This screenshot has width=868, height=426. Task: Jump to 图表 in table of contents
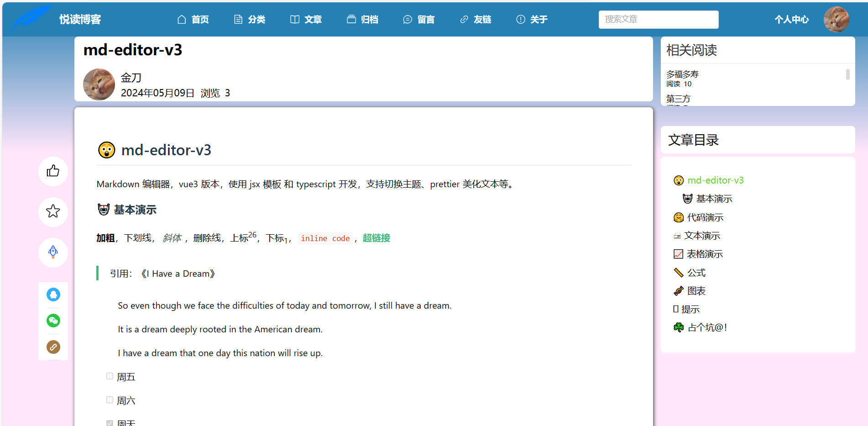696,291
